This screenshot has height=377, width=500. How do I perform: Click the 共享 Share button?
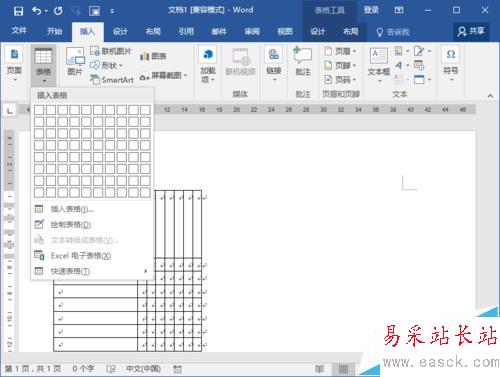pos(471,31)
